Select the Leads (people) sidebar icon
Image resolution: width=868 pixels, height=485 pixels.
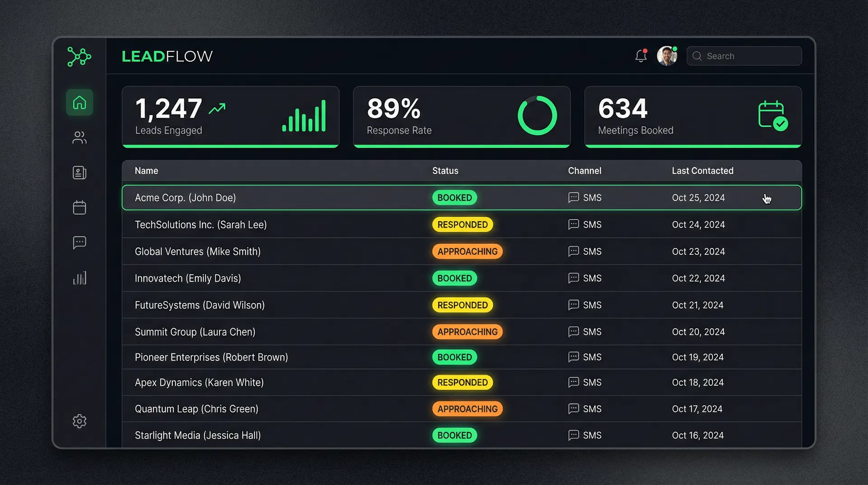click(x=80, y=138)
